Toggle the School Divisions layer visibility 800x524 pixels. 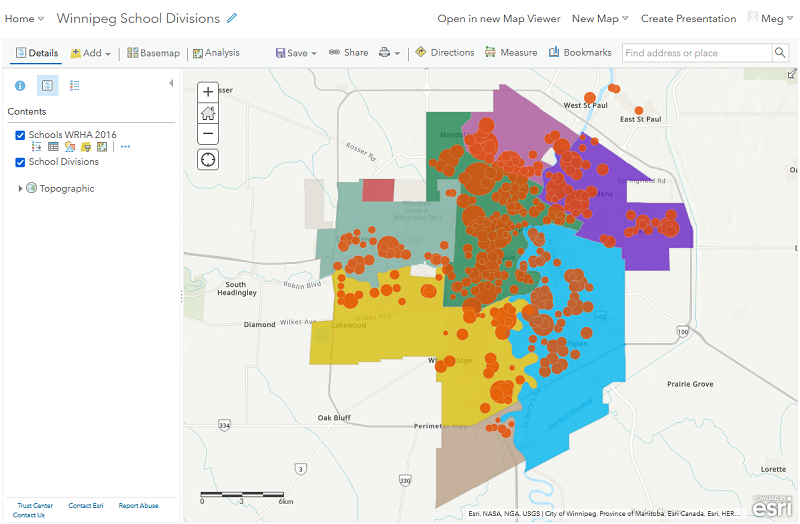pyautogui.click(x=20, y=162)
